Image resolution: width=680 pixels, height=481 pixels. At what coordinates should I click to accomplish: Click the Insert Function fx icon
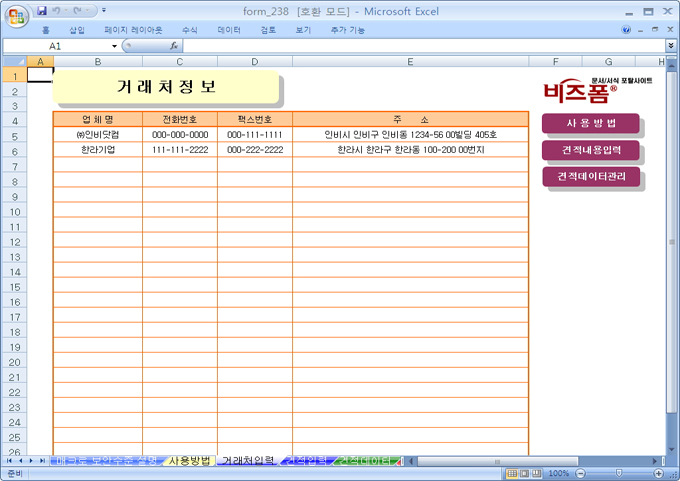[174, 46]
